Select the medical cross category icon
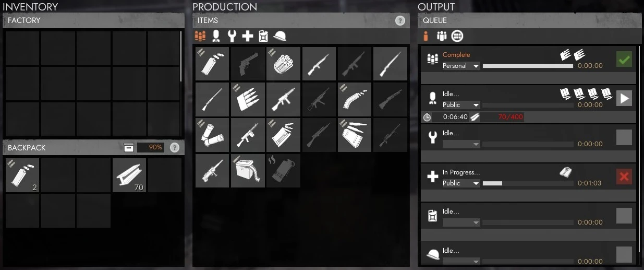Screen dimensions: 644x270 coord(248,36)
